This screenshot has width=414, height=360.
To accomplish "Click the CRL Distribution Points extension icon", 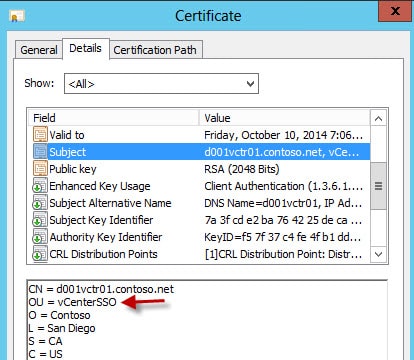I will pyautogui.click(x=40, y=254).
